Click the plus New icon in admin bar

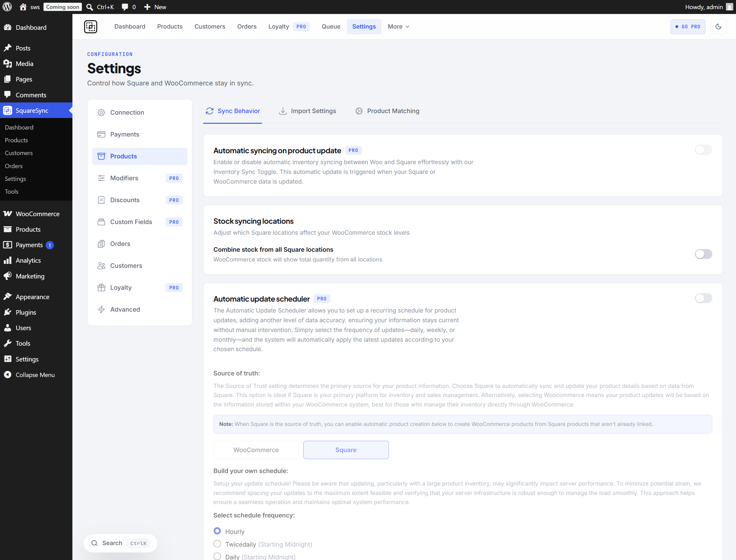(x=147, y=7)
